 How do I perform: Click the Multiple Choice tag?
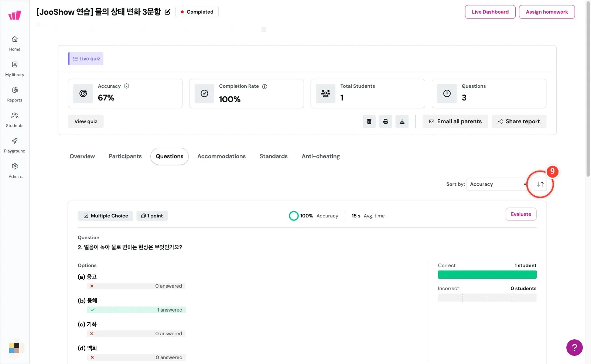point(106,216)
